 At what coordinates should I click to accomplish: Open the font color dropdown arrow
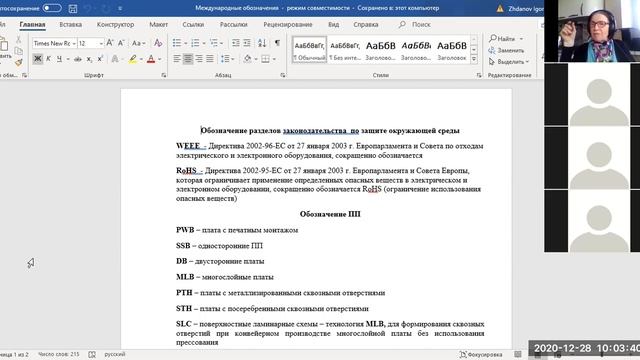click(x=160, y=60)
